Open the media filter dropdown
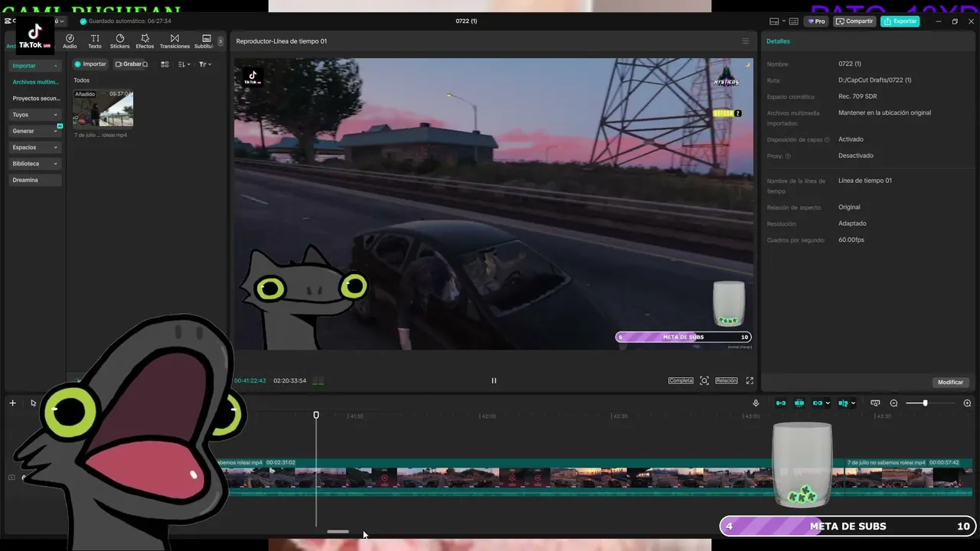The width and height of the screenshot is (980, 551). [204, 64]
